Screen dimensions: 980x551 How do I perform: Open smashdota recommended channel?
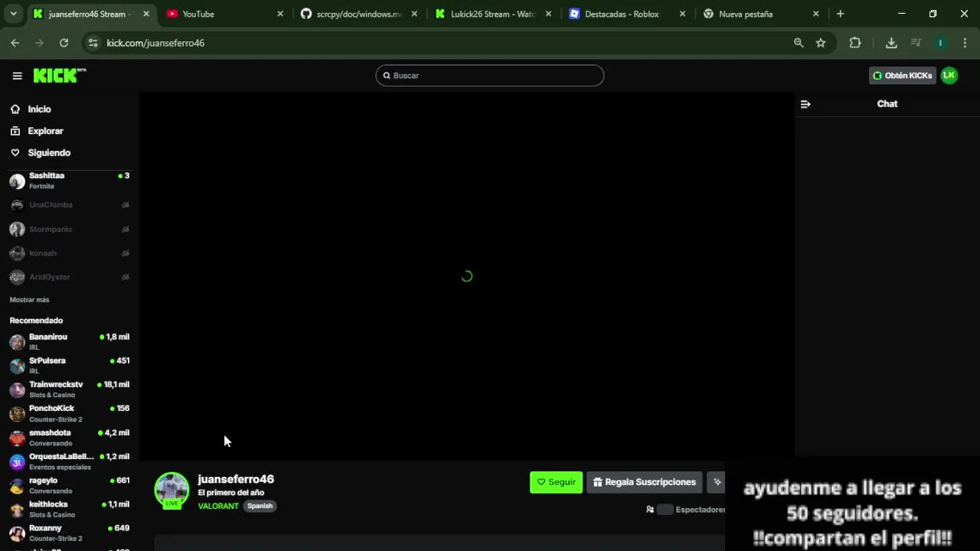click(69, 437)
